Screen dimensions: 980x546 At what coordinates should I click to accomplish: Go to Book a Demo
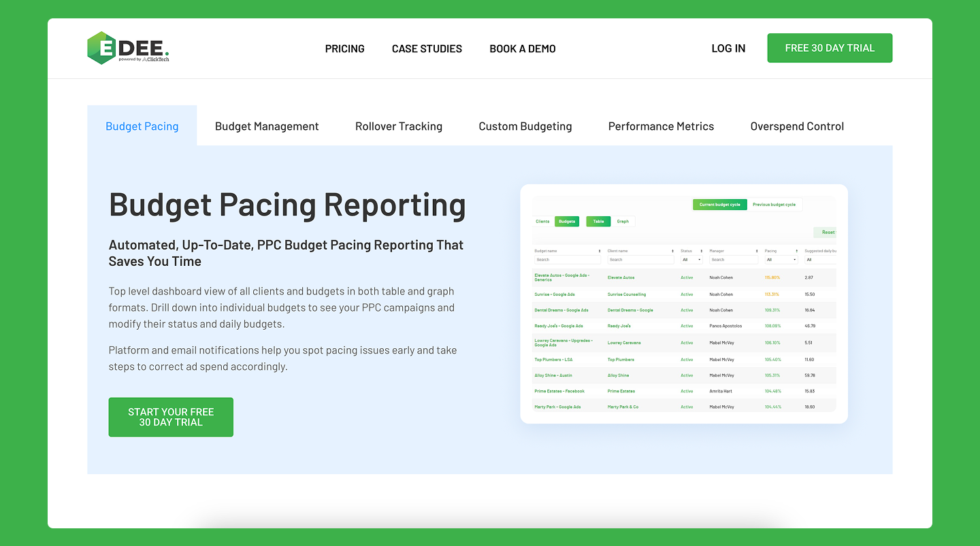(523, 49)
